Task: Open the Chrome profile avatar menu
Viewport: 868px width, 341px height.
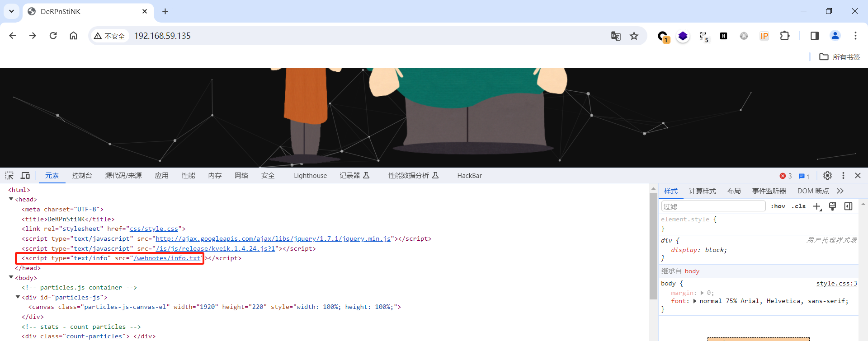Action: [835, 36]
